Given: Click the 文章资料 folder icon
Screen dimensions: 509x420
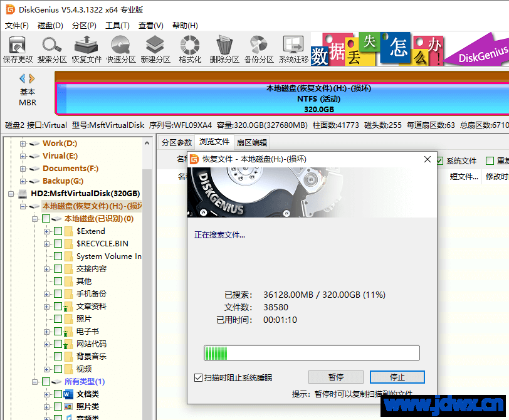Looking at the screenshot, I should 68,307.
